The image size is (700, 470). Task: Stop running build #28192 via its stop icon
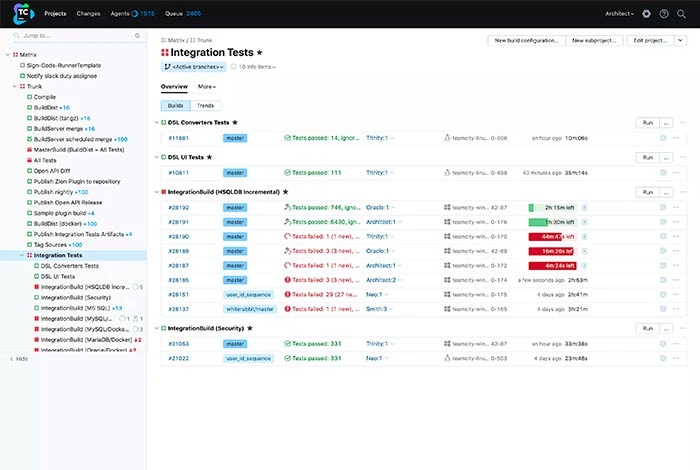[584, 207]
